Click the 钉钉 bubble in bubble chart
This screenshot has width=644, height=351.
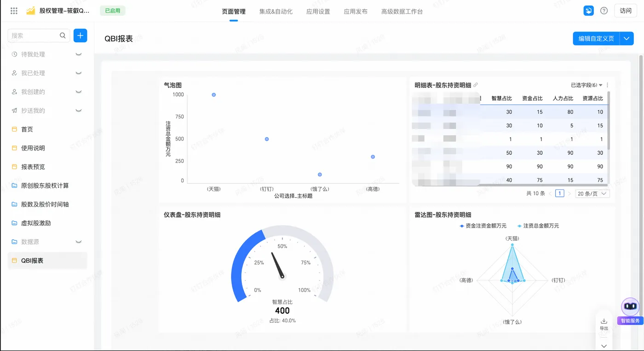pyautogui.click(x=267, y=139)
